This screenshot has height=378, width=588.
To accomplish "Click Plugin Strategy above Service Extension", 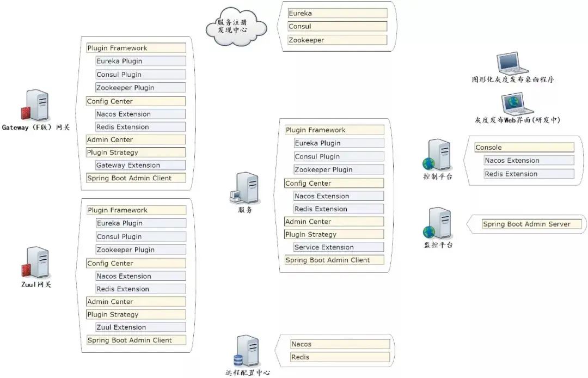I will tap(334, 234).
